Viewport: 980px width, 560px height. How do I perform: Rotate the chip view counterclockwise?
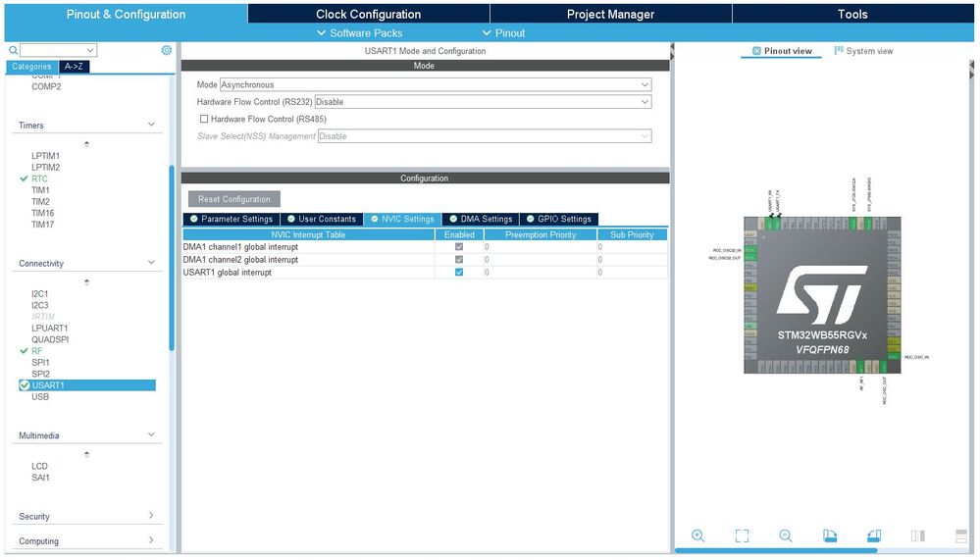point(874,535)
